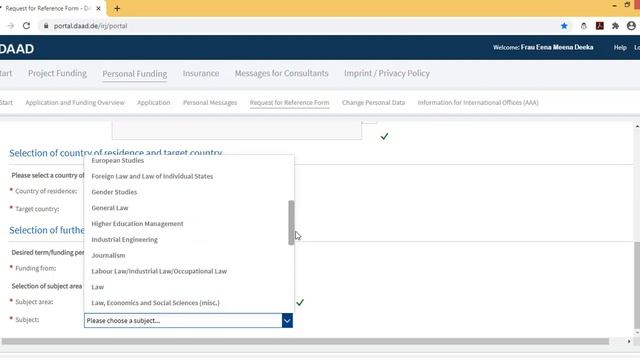Image resolution: width=640 pixels, height=360 pixels.
Task: Click the page vertical scrollbar thumb
Action: click(x=637, y=284)
